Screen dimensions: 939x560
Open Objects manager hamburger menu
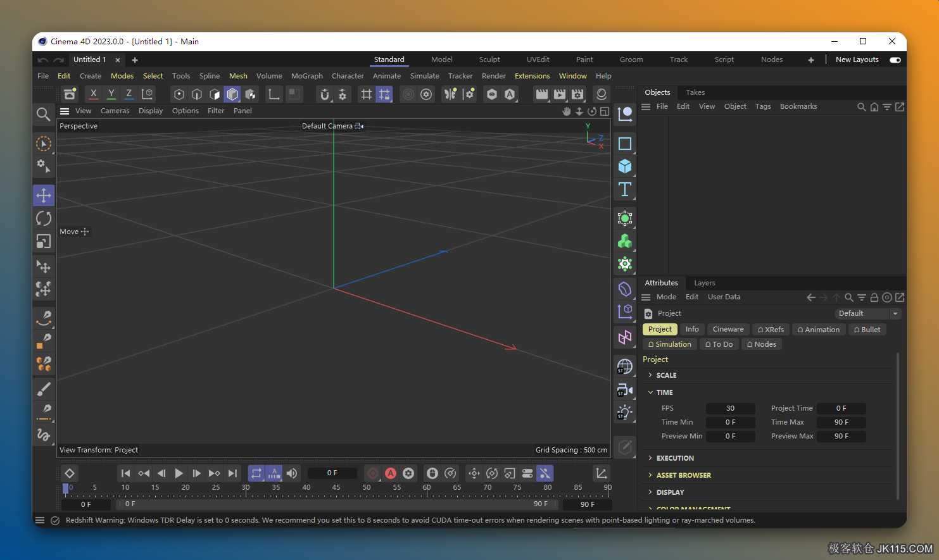point(646,107)
